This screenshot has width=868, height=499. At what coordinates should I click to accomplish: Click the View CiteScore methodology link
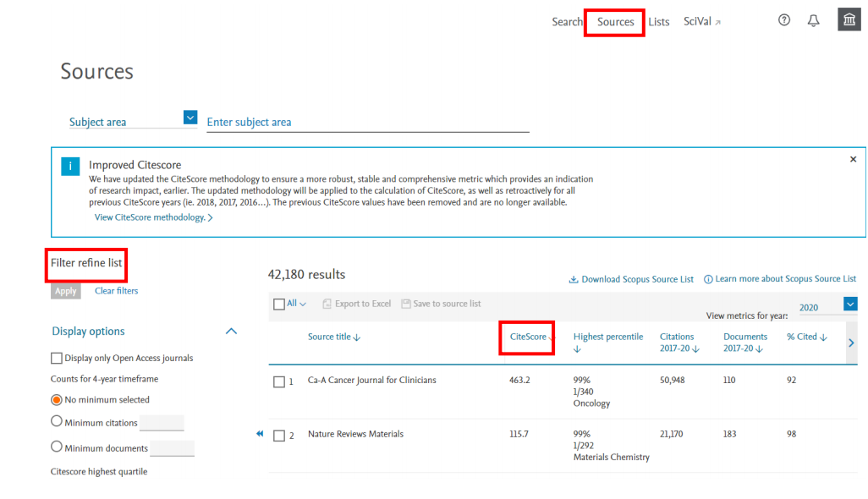click(152, 217)
